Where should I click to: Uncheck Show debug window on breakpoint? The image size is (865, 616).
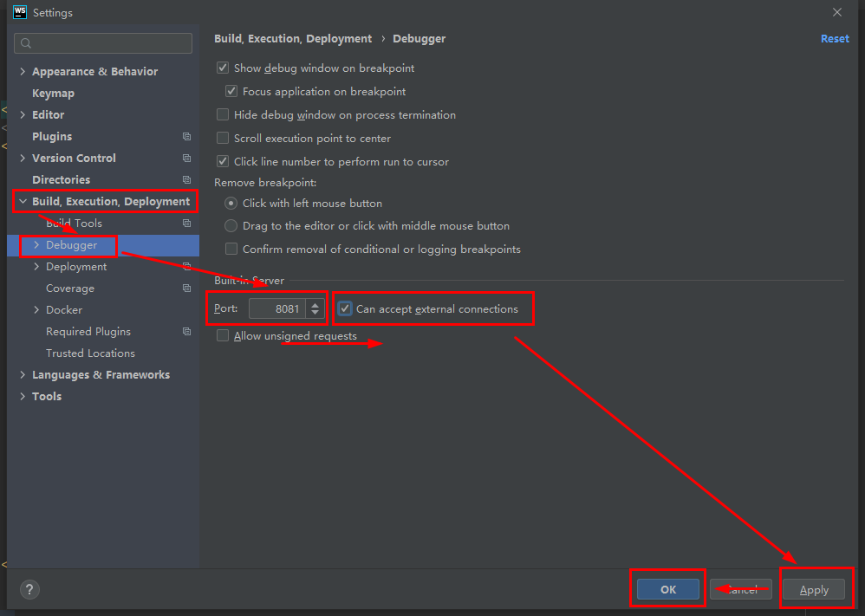pos(222,68)
